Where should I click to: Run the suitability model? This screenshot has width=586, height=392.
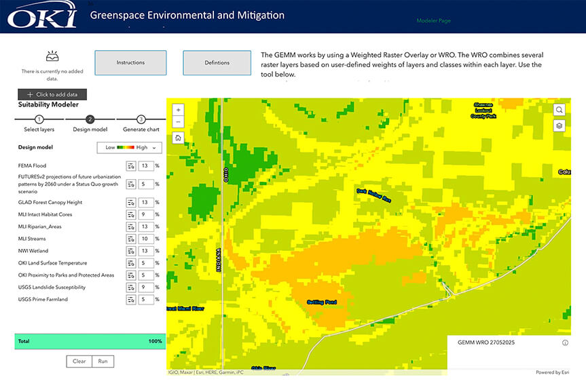[103, 361]
